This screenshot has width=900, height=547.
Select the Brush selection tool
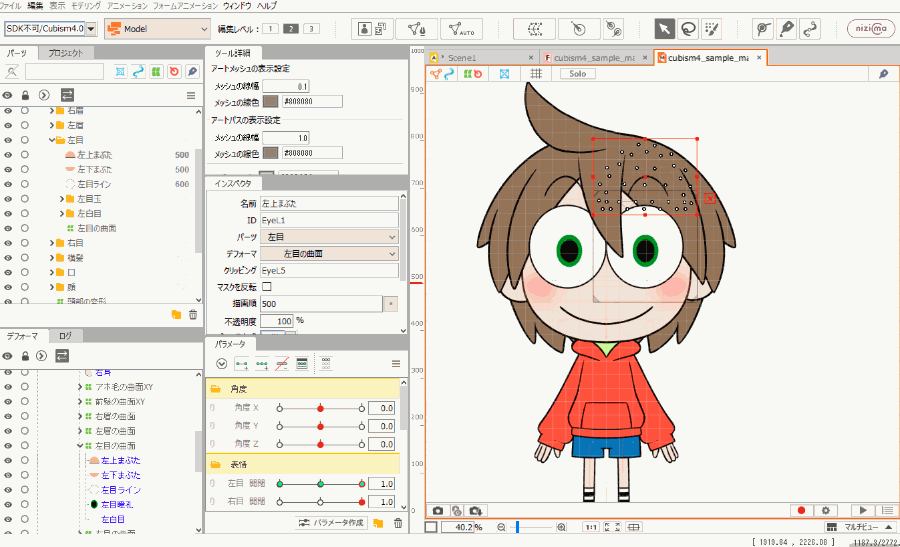[712, 29]
